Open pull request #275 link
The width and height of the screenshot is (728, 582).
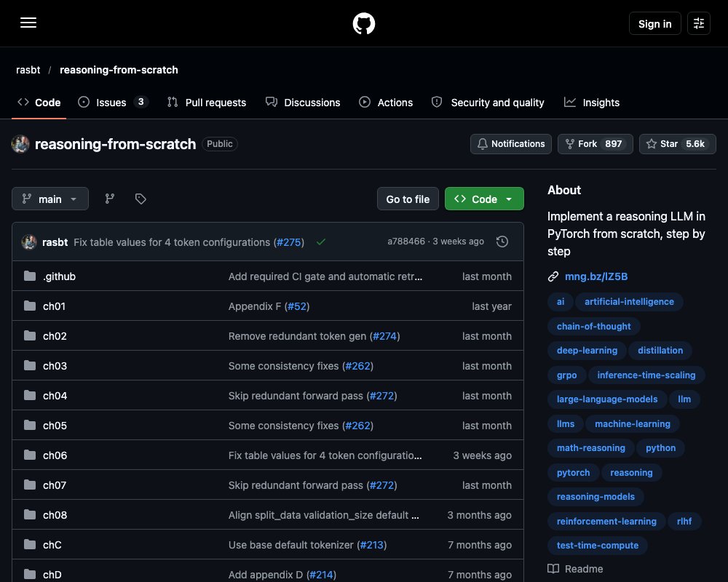(x=289, y=242)
